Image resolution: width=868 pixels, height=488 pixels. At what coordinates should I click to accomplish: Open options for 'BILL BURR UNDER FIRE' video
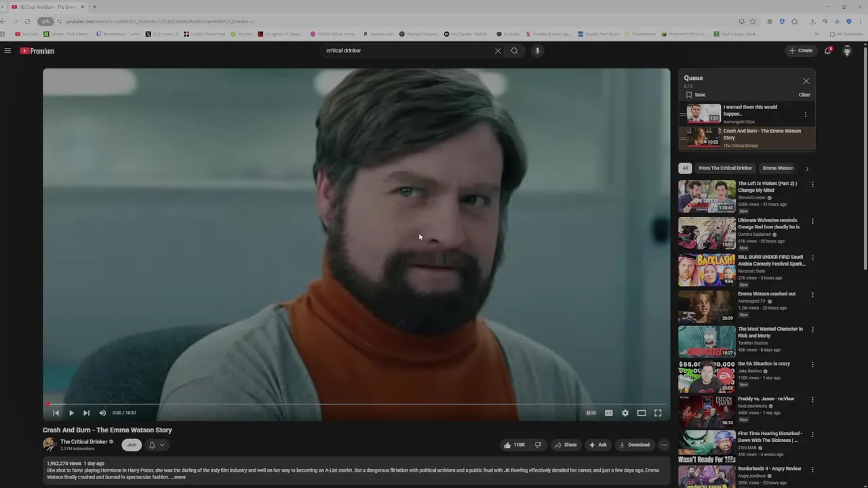pos(812,258)
